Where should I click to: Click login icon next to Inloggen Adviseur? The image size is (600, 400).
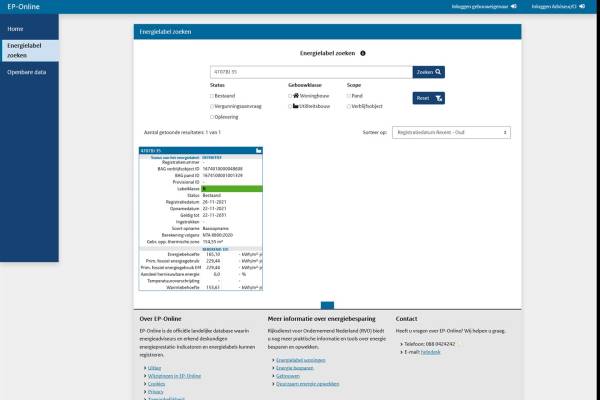tap(582, 7)
